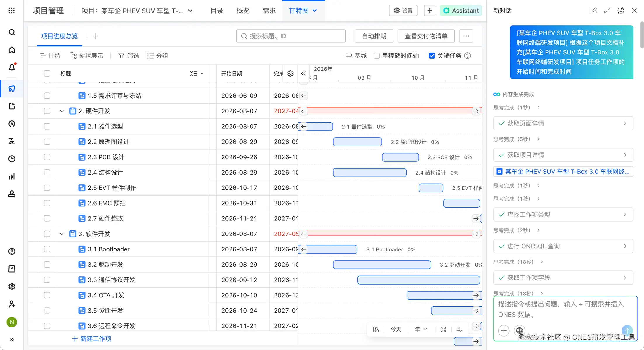Uncheck the 关键任务 checkbox
The width and height of the screenshot is (644, 350).
point(432,56)
